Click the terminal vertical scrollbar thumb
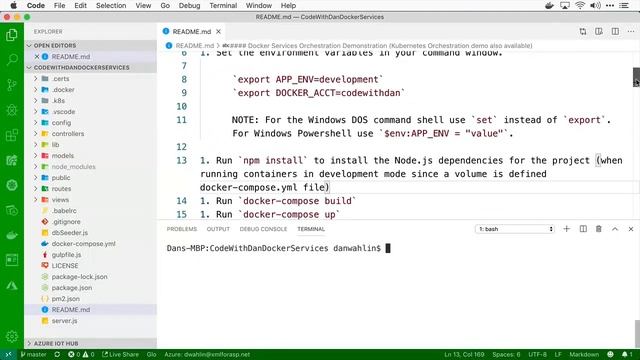 coord(637,333)
